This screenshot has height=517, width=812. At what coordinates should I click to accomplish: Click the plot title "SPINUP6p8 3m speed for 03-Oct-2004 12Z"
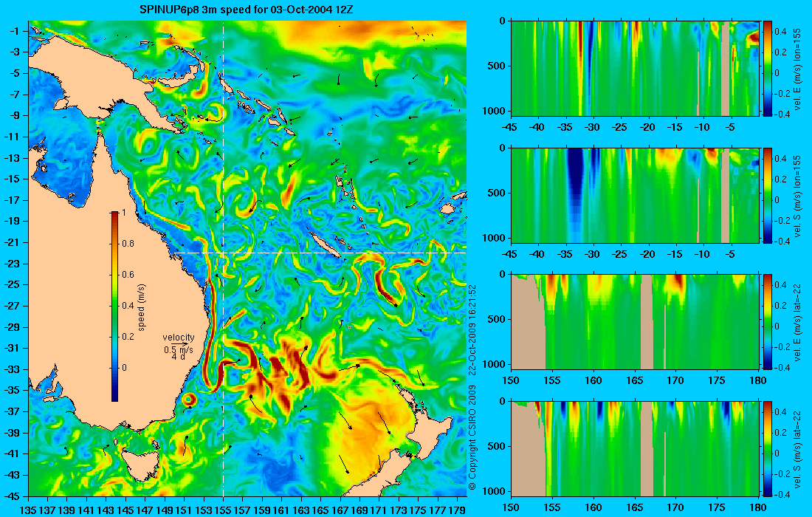pos(247,10)
